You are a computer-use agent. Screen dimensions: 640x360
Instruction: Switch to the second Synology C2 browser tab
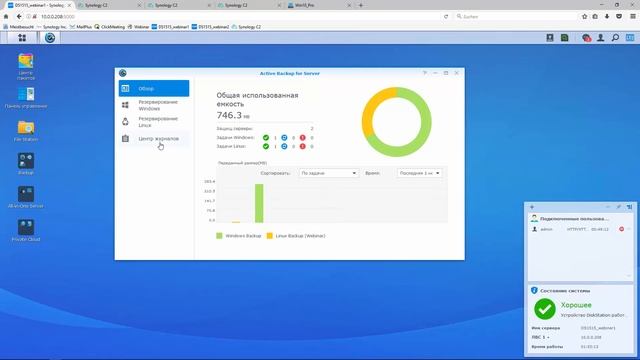point(179,5)
